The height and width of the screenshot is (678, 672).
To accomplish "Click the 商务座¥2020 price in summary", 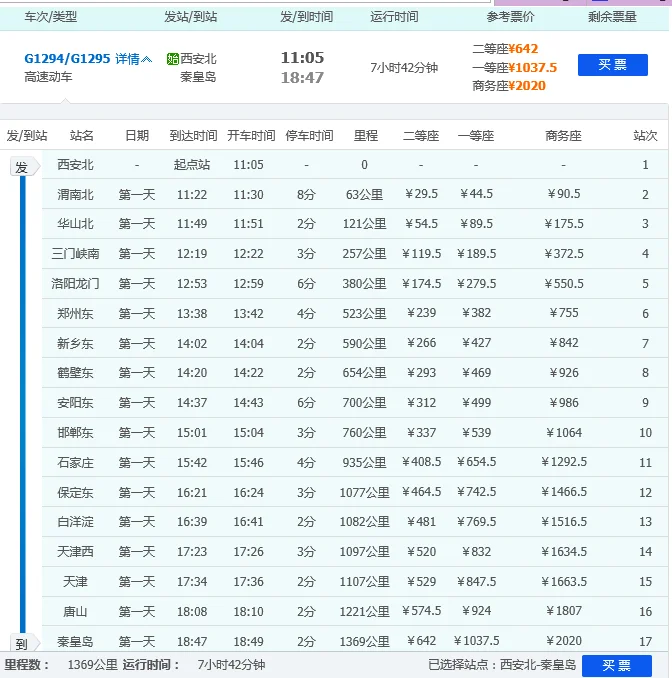I will pyautogui.click(x=509, y=86).
